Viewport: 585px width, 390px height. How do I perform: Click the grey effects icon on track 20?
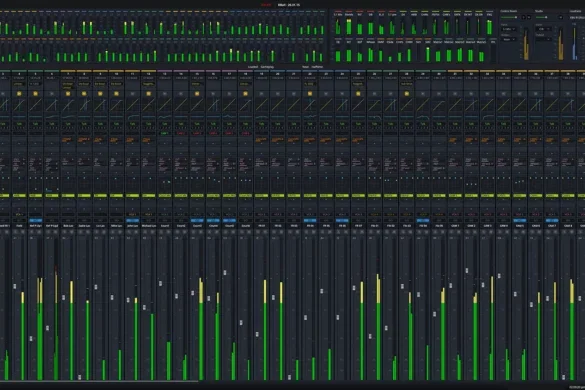278,94
